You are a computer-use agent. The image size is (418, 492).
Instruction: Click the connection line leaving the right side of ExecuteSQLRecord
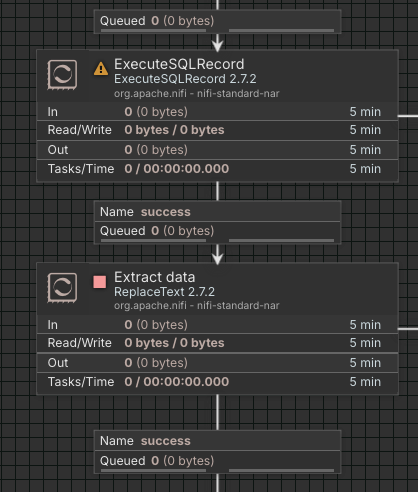[x=408, y=116]
